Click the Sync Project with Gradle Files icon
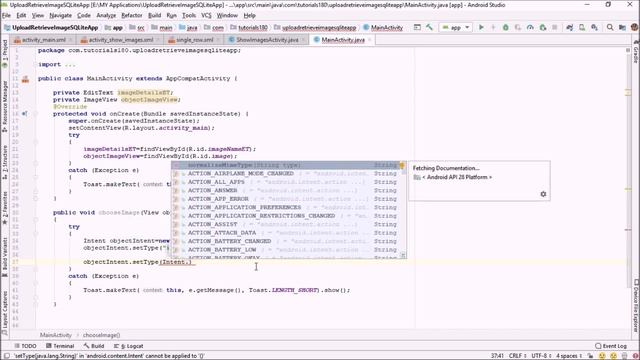 [x=569, y=27]
